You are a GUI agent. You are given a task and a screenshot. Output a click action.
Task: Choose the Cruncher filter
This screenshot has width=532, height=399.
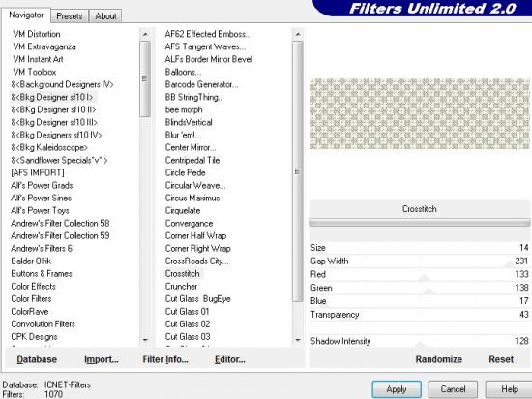(x=181, y=287)
